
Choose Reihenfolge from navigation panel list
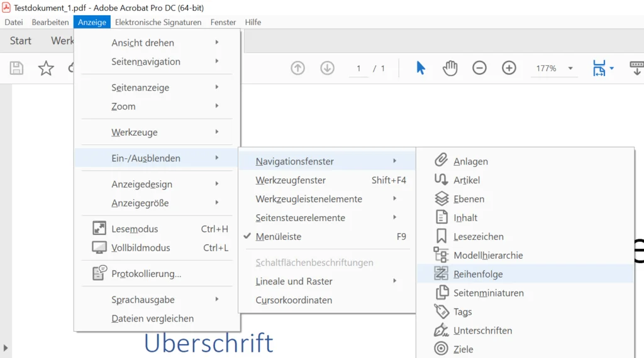click(478, 274)
